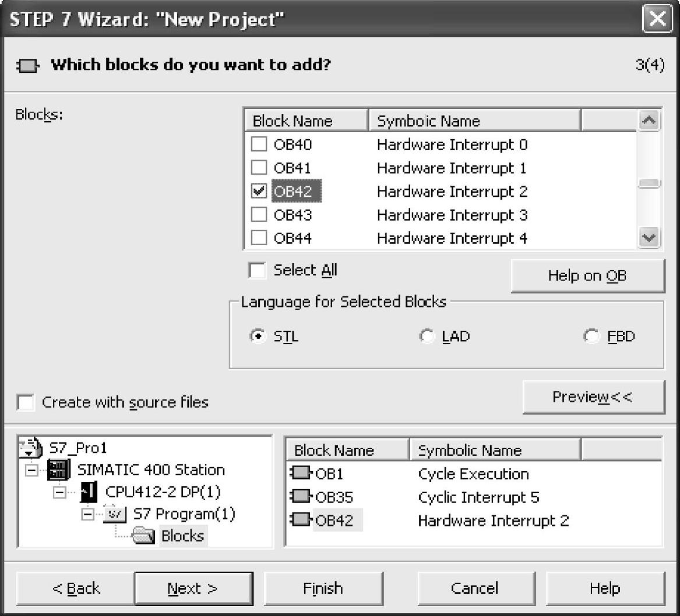Select the highlighted OB42 block name
Image resolution: width=680 pixels, height=616 pixels.
click(297, 191)
